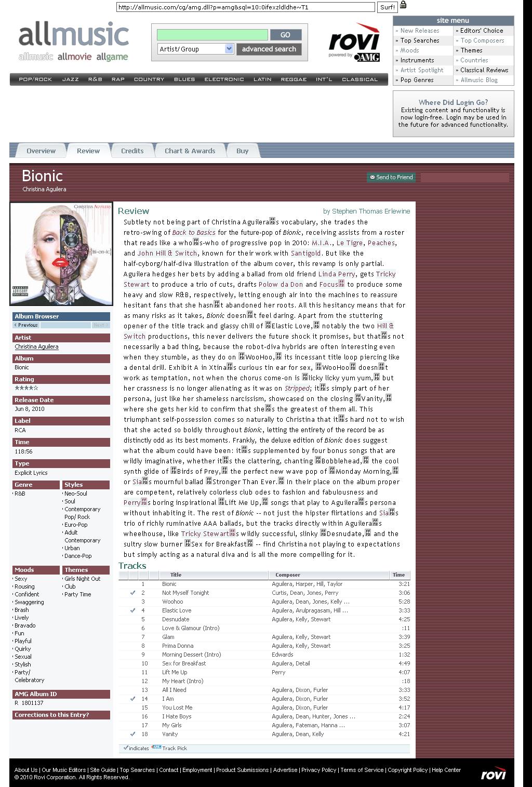Open the Artist/Group search type dropdown
This screenshot has height=787, width=532.
coord(196,49)
